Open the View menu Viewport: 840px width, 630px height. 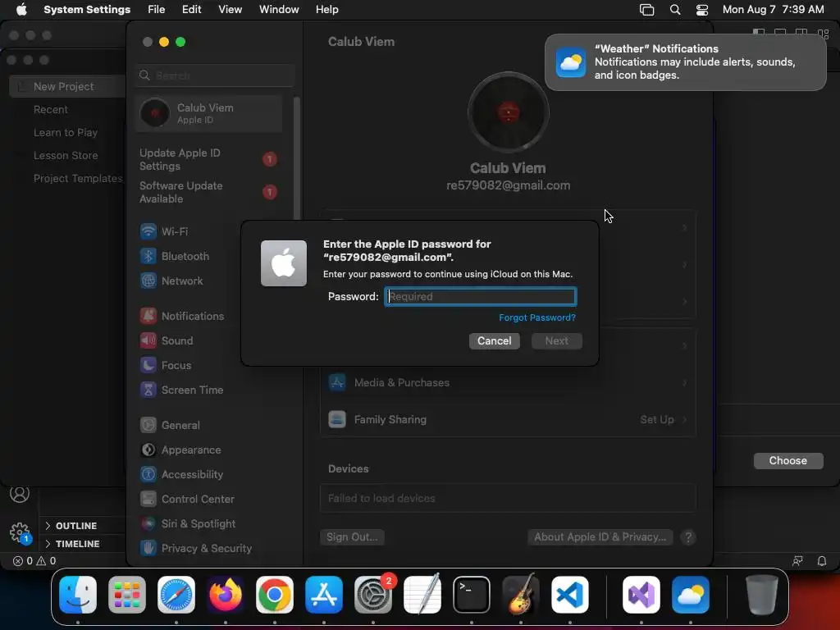231,10
